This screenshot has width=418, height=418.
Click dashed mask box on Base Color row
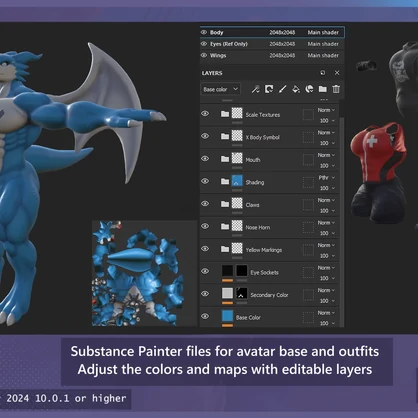coord(308,317)
